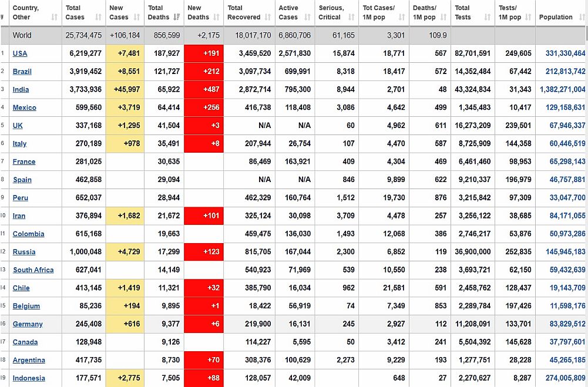Sort by Total Tests column icon
Viewport: 588px width, 387px height.
coord(488,17)
